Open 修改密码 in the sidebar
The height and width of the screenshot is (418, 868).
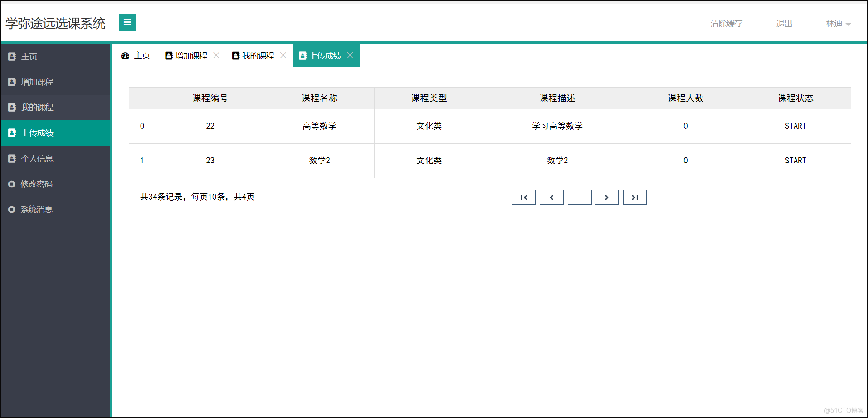coord(56,184)
